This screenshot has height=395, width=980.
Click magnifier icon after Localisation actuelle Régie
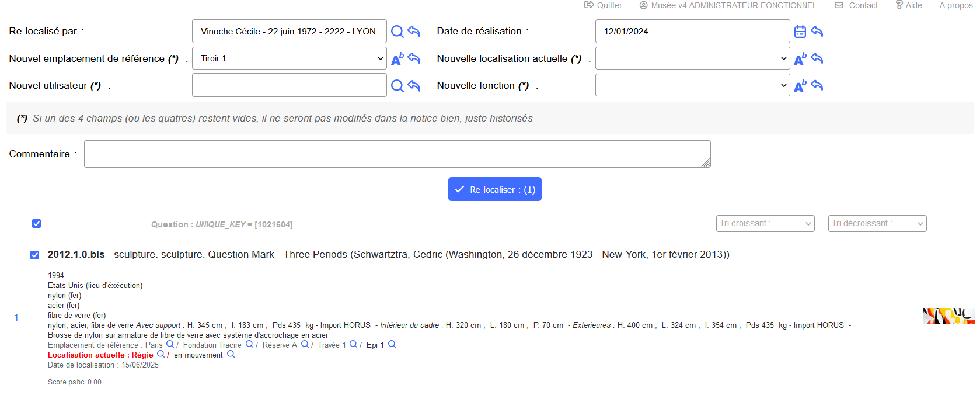[161, 355]
